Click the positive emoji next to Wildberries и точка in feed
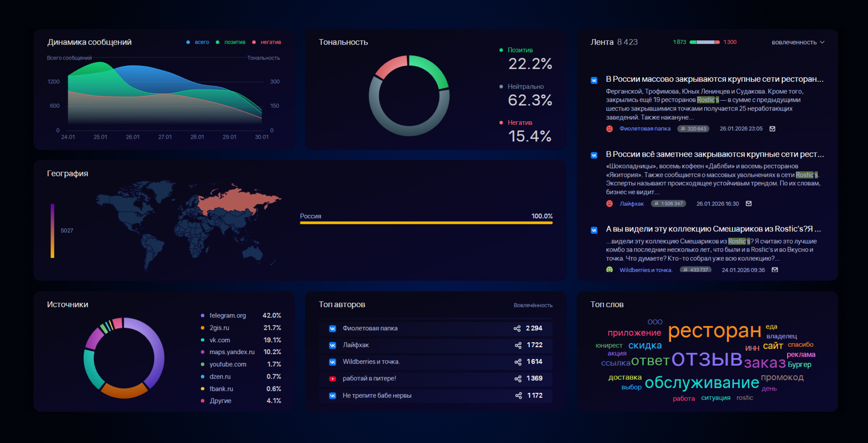The height and width of the screenshot is (443, 868). point(610,270)
